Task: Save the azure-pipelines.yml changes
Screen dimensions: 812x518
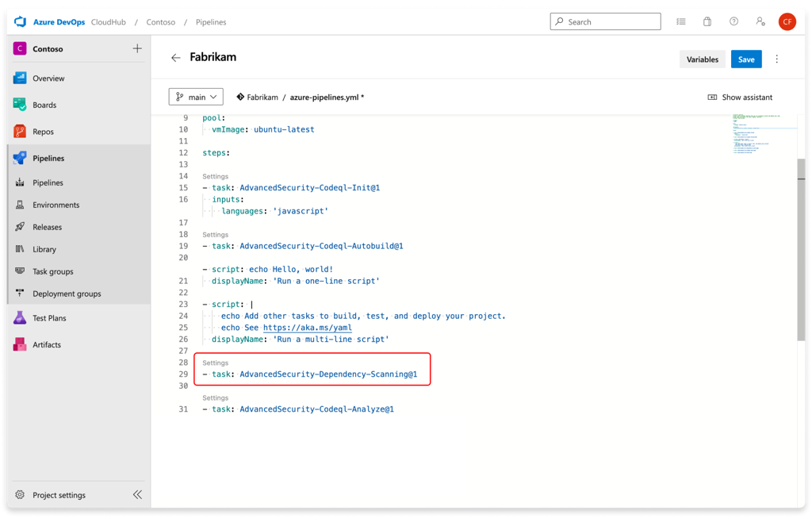Action: pyautogui.click(x=745, y=59)
